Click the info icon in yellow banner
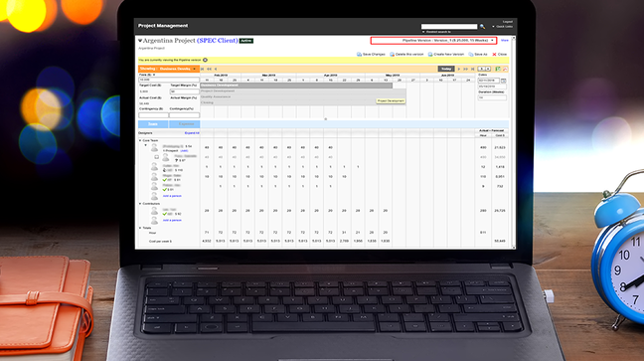The height and width of the screenshot is (361, 644). (x=205, y=60)
